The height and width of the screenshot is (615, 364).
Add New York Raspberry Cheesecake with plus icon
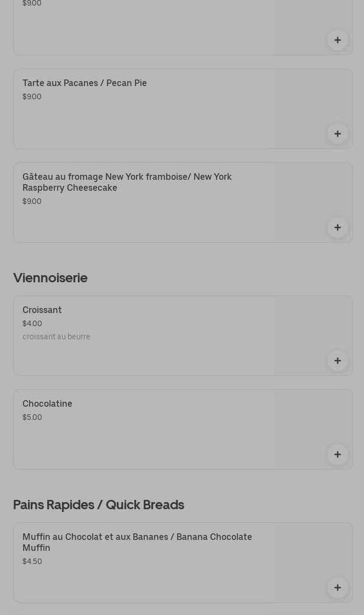[337, 227]
